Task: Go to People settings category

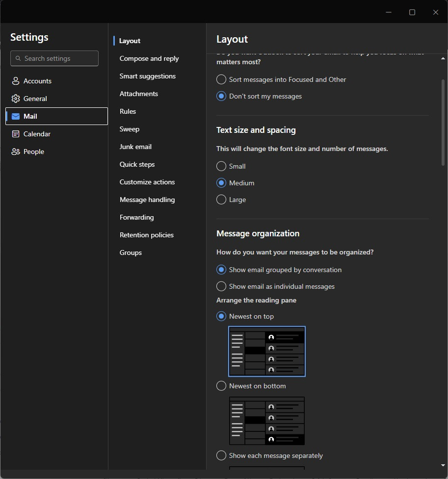Action: 56,152
